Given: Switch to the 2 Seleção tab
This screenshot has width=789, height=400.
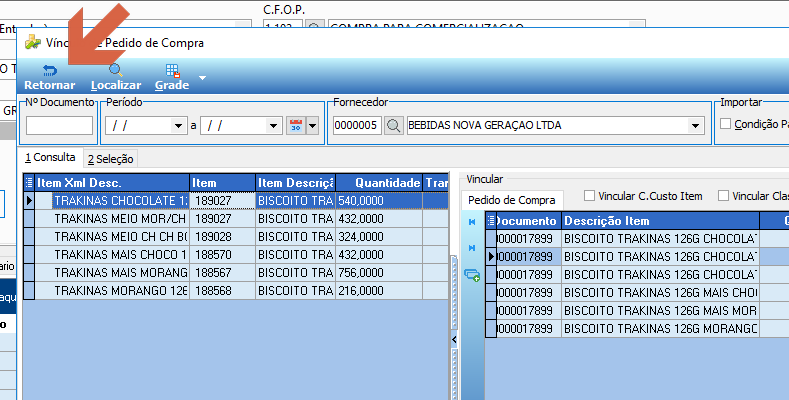Looking at the screenshot, I should tap(110, 159).
